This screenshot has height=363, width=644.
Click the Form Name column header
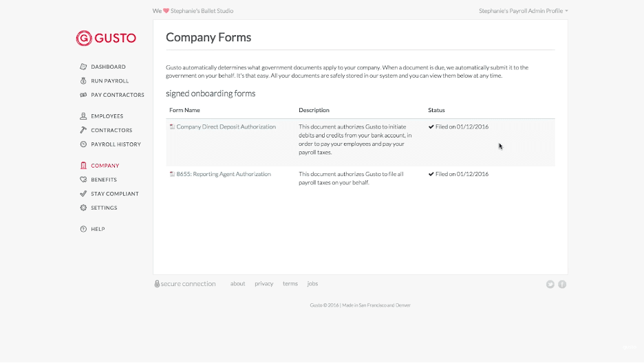(184, 110)
